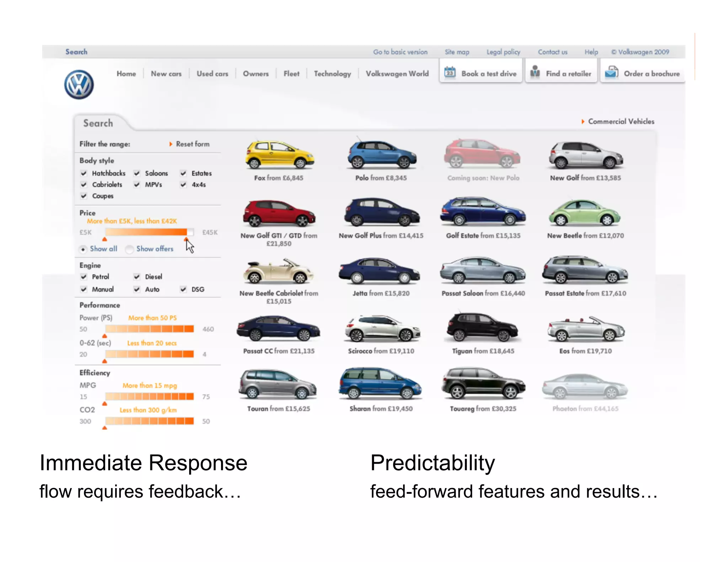Viewport: 728px width, 562px height.
Task: Select the black Tiguan car image
Action: (x=482, y=327)
